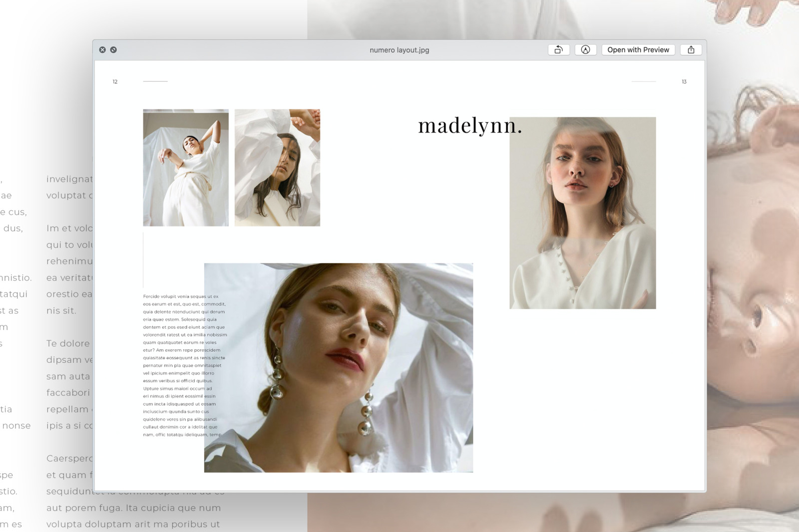799x532 pixels.
Task: Click the short rule line beside page 13
Action: (643, 81)
